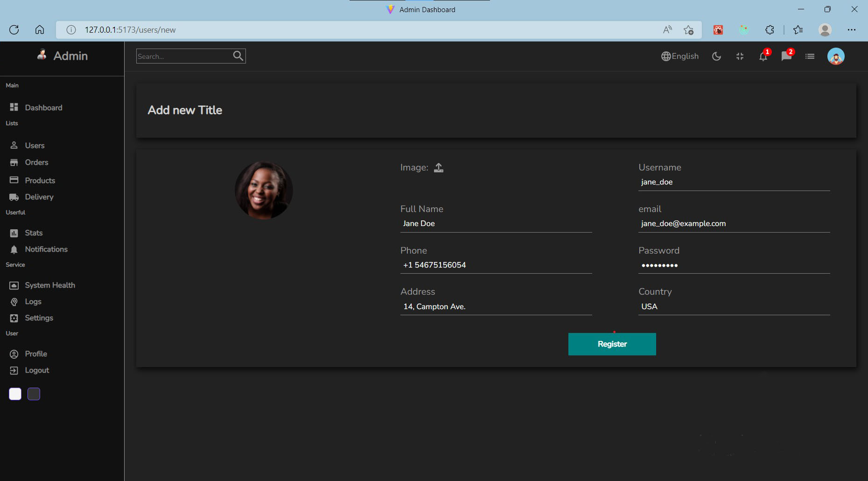Reload the page in browser
868x481 pixels.
[14, 30]
